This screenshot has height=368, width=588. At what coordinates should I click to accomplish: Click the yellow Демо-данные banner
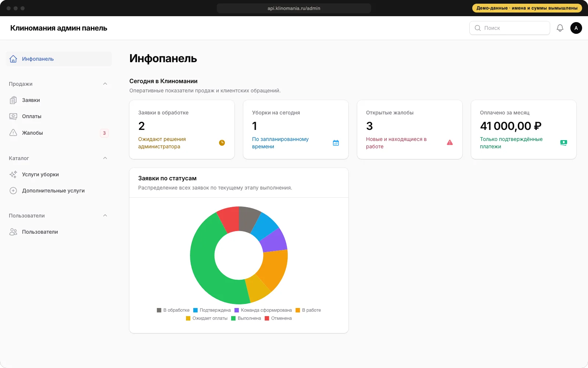527,8
